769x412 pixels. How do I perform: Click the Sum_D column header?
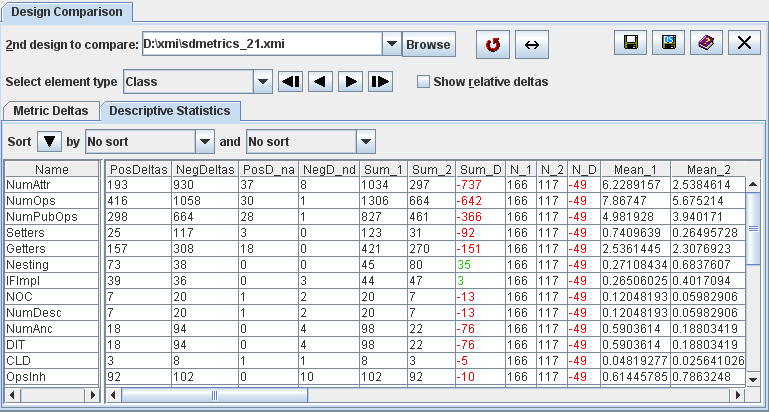pyautogui.click(x=481, y=169)
